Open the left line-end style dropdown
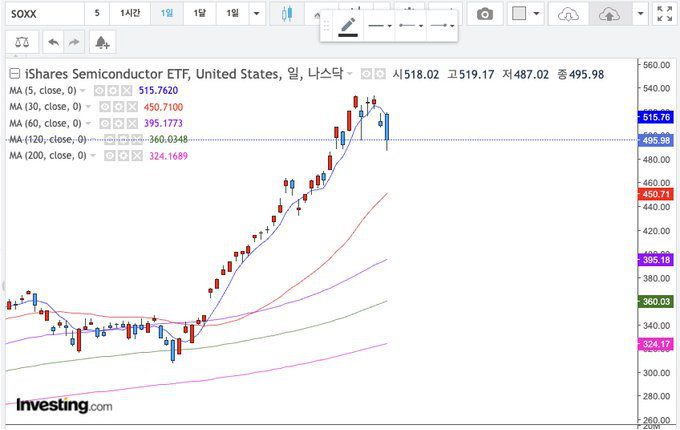This screenshot has width=680, height=430. click(x=411, y=26)
